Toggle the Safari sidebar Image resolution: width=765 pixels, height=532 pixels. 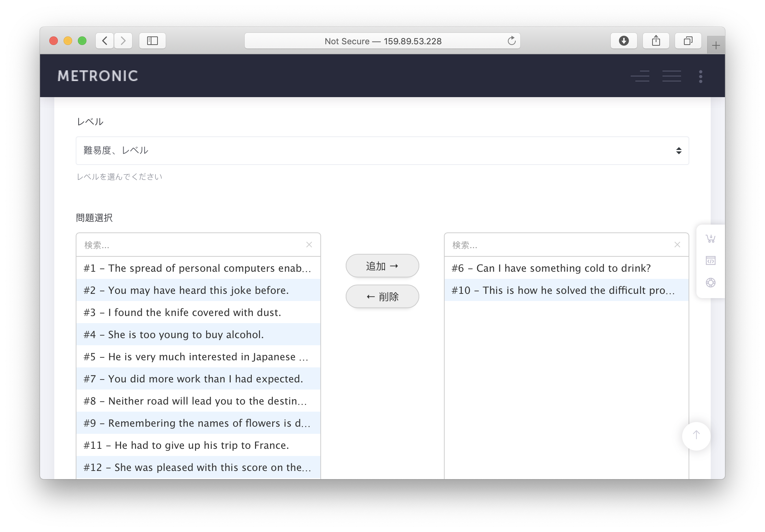(x=152, y=41)
